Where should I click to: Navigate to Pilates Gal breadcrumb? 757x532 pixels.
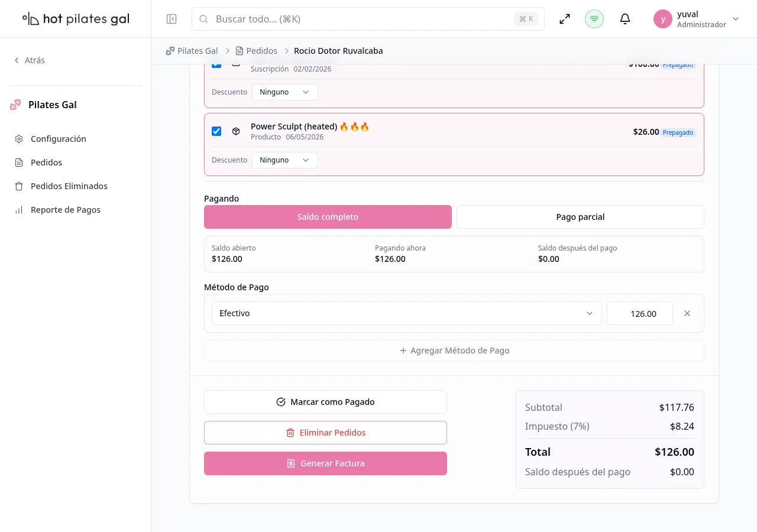[198, 51]
